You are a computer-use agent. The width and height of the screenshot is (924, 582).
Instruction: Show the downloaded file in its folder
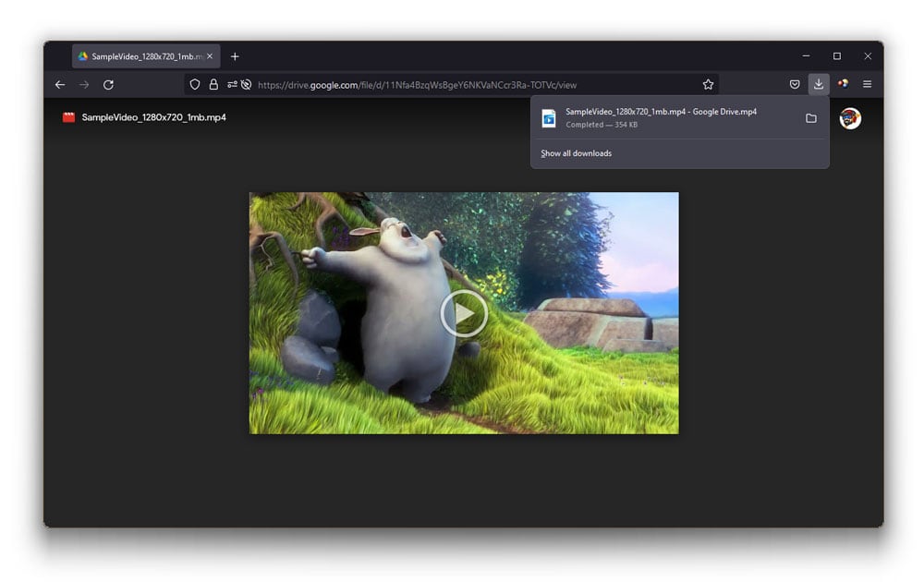point(811,118)
